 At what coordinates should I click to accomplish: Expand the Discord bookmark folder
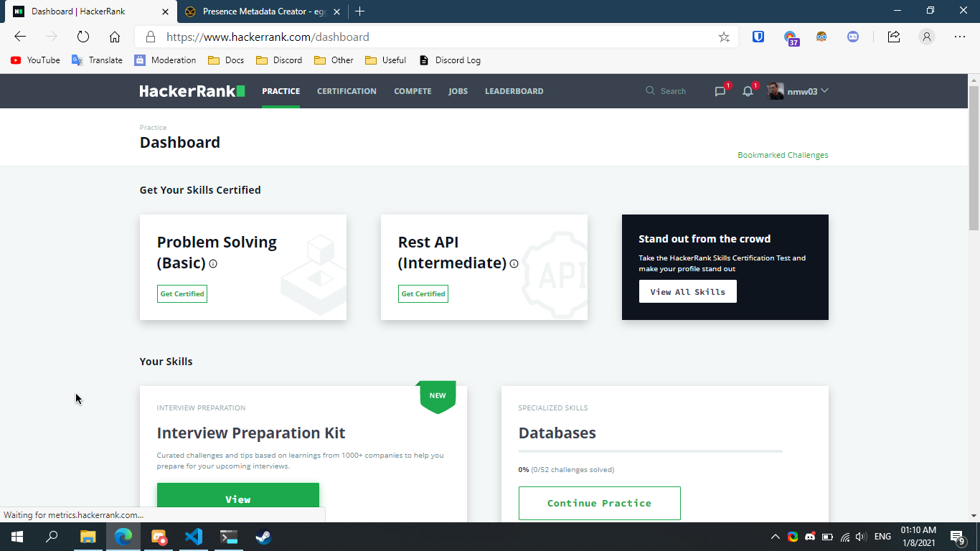[x=279, y=60]
